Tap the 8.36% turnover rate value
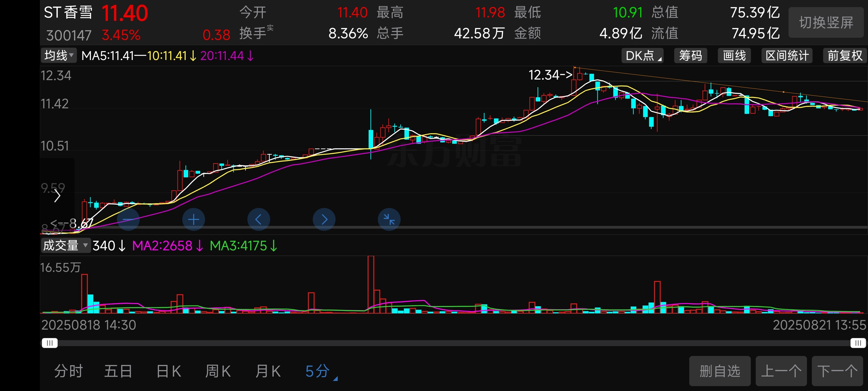 (348, 33)
